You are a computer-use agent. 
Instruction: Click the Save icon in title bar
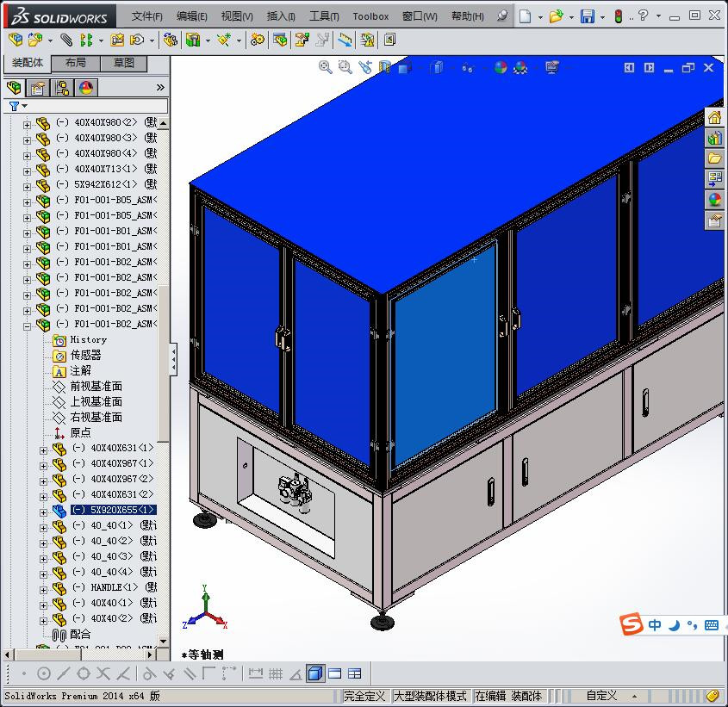[588, 16]
